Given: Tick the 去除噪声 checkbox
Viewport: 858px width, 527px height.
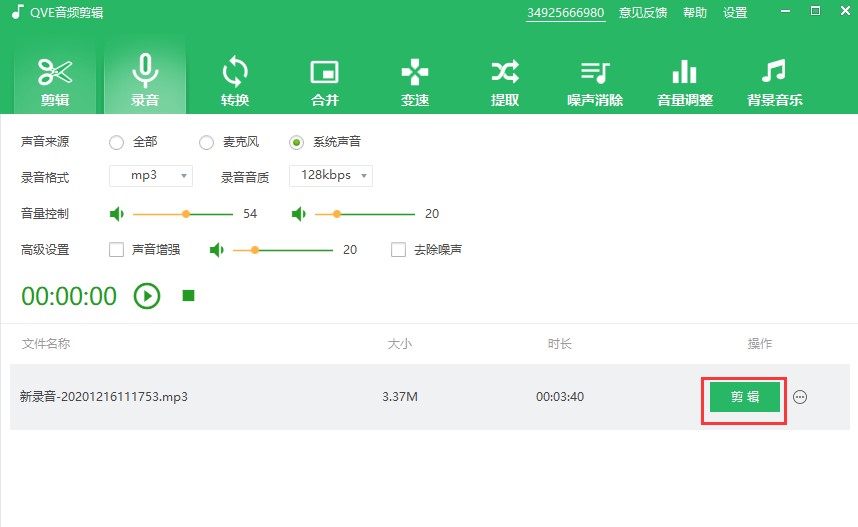Looking at the screenshot, I should [399, 249].
